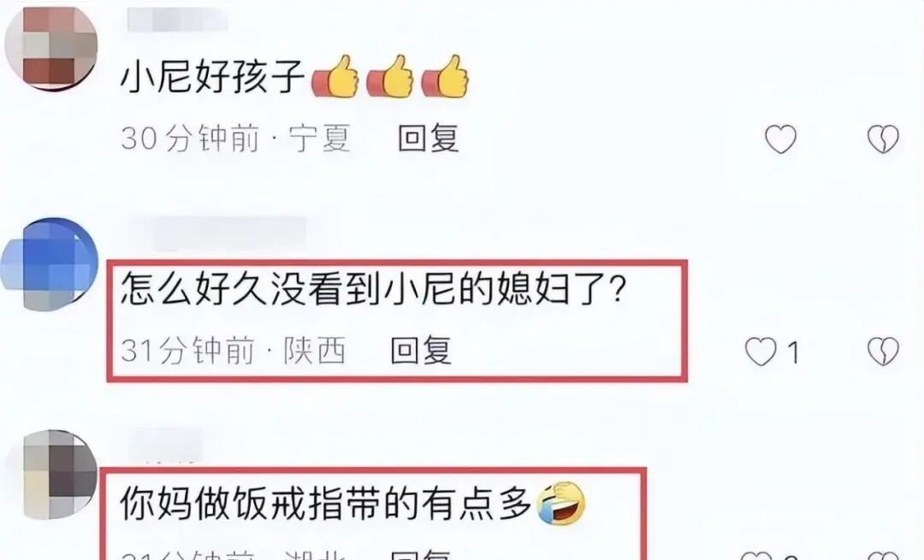
Task: Open the blue avatar of Shaanxi commenter
Action: pos(50,263)
